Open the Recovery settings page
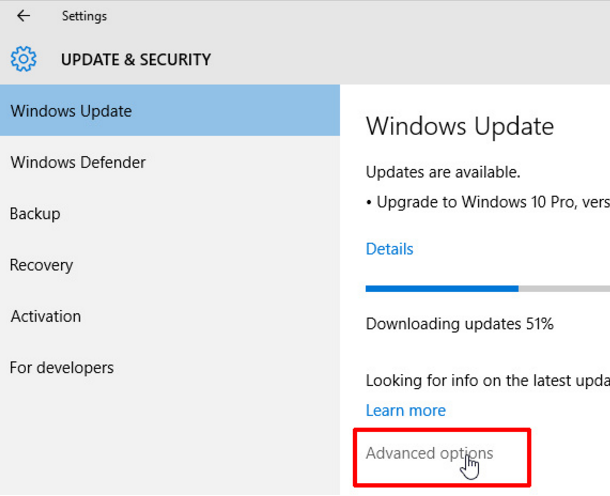 point(41,265)
